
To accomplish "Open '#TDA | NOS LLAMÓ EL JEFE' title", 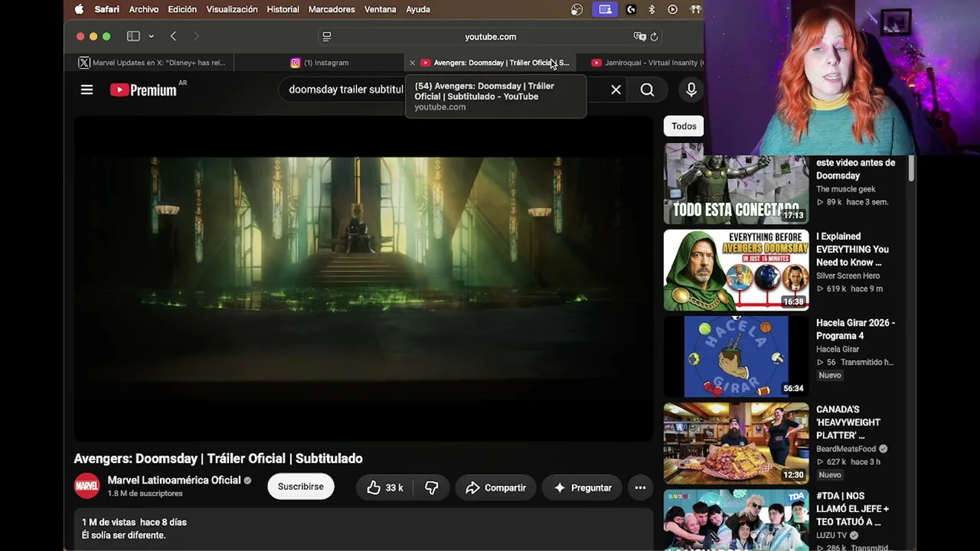I will tap(852, 509).
